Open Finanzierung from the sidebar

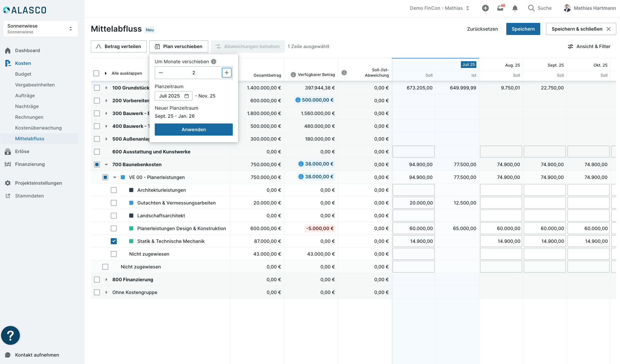pyautogui.click(x=30, y=164)
